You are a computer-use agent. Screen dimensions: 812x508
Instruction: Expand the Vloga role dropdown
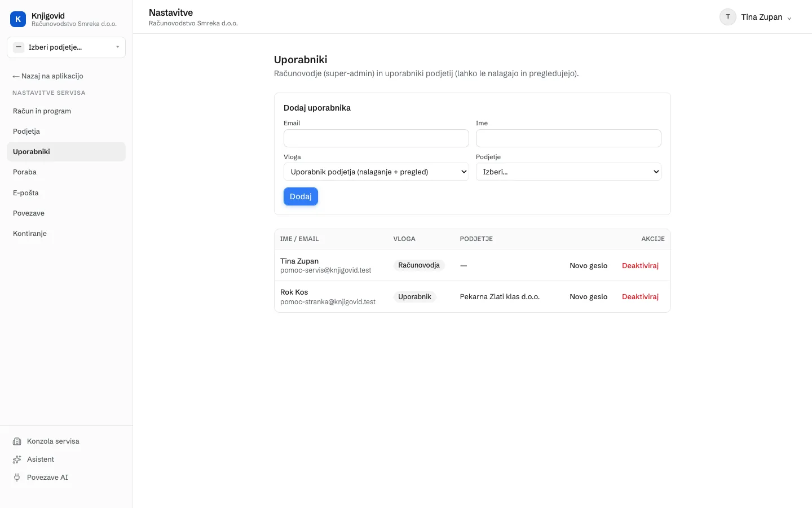(376, 172)
